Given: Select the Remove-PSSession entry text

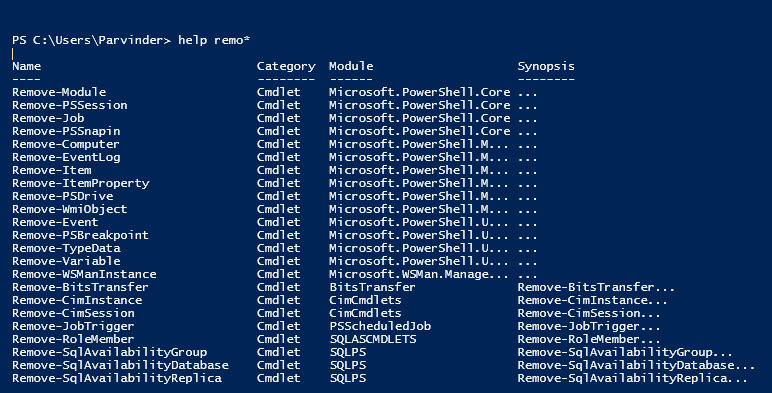Looking at the screenshot, I should [70, 105].
